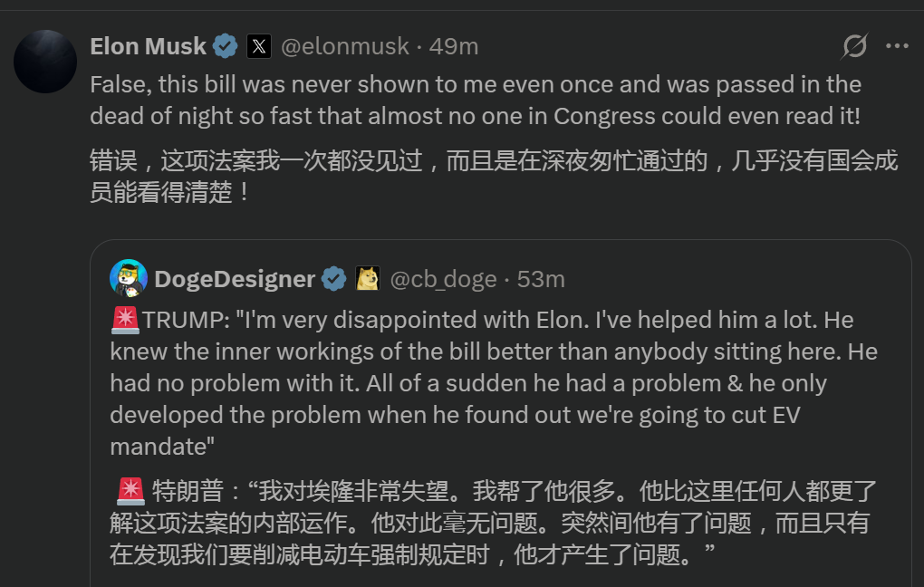Click the siren emoji before 特朗普
The height and width of the screenshot is (587, 924).
tap(130, 491)
